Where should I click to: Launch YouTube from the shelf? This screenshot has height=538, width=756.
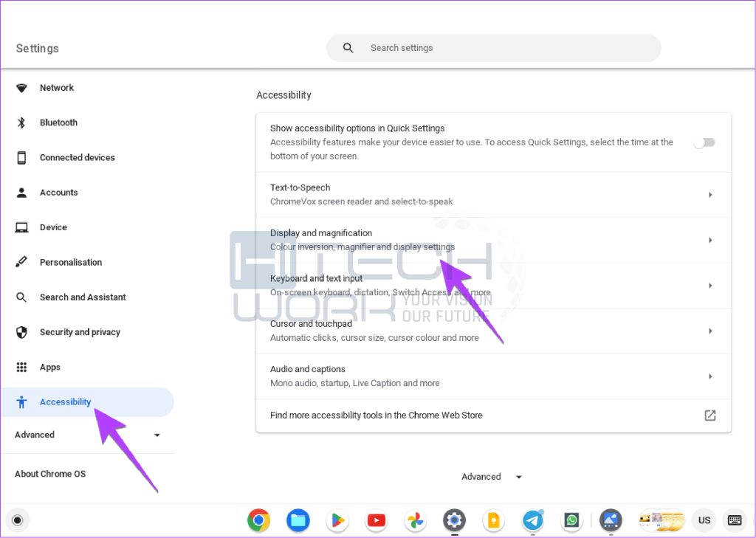pos(376,520)
